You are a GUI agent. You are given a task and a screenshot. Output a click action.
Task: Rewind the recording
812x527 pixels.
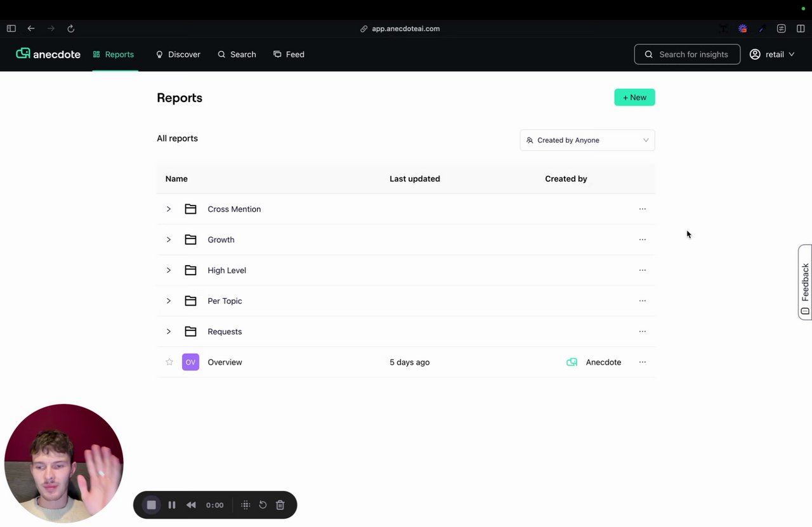tap(191, 505)
